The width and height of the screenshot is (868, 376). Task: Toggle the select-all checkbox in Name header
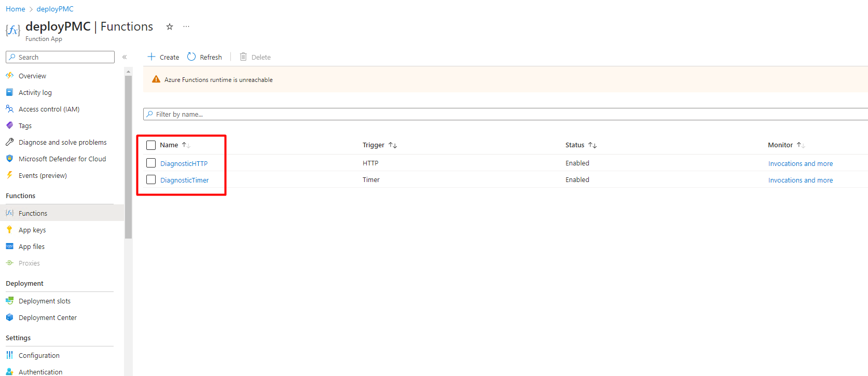(x=151, y=145)
